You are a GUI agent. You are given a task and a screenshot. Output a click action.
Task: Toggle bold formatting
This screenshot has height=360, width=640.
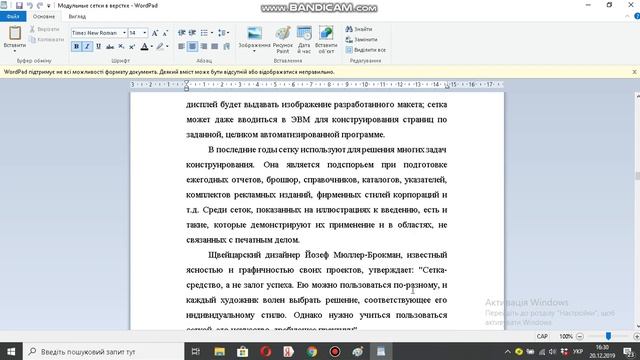pos(76,47)
